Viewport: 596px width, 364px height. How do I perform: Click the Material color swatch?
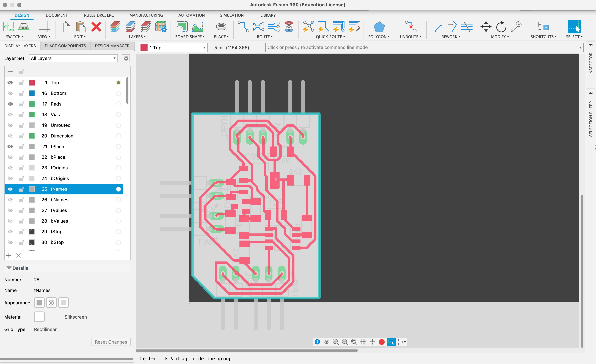click(x=39, y=317)
